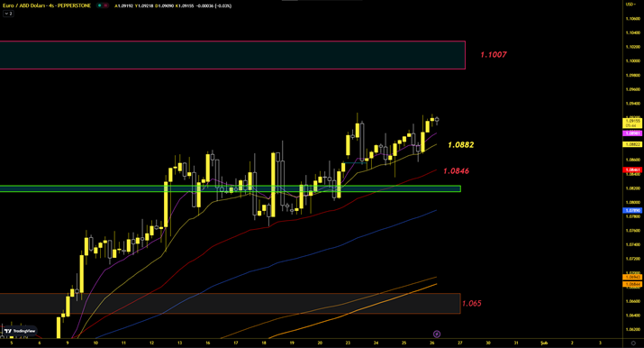
Task: Click the green market status dot
Action: coord(99,5)
